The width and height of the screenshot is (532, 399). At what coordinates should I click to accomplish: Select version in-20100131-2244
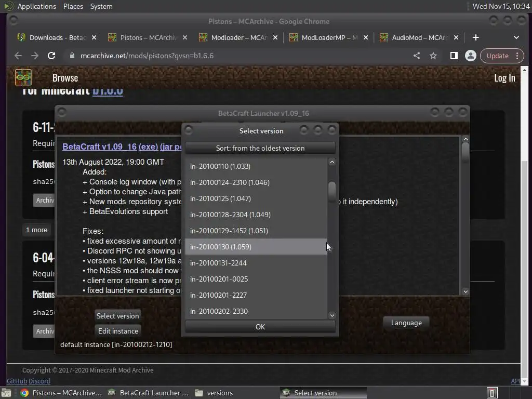(256, 263)
